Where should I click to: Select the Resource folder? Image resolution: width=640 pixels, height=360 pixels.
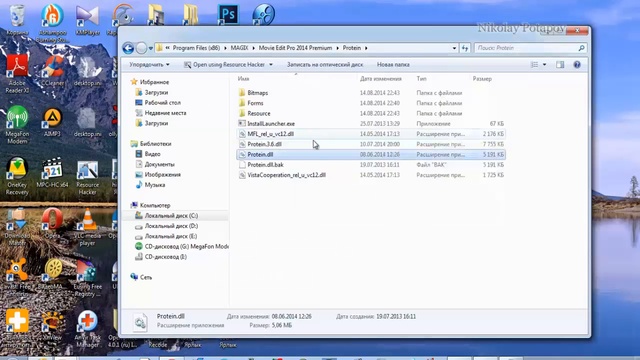point(259,113)
